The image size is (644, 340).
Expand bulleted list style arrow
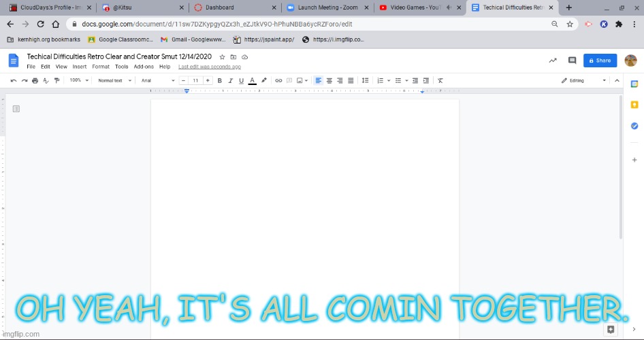point(406,80)
